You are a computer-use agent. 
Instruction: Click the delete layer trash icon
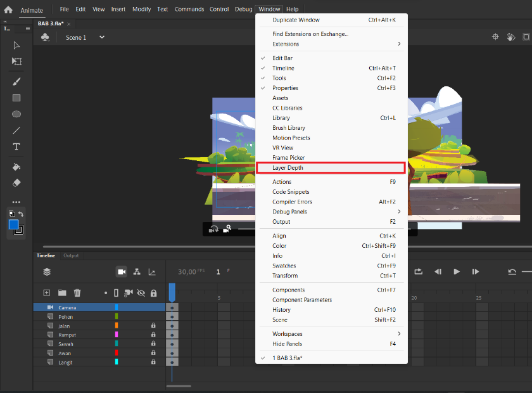[x=77, y=293]
